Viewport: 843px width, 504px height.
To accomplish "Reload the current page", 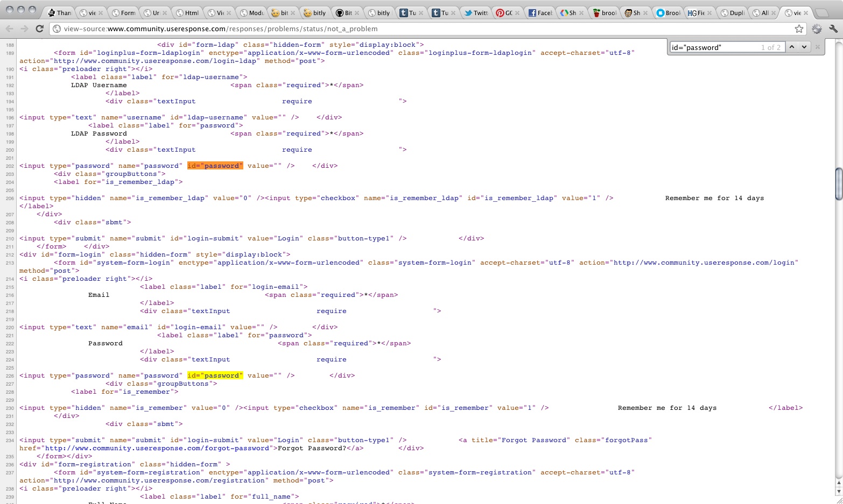I will [39, 29].
